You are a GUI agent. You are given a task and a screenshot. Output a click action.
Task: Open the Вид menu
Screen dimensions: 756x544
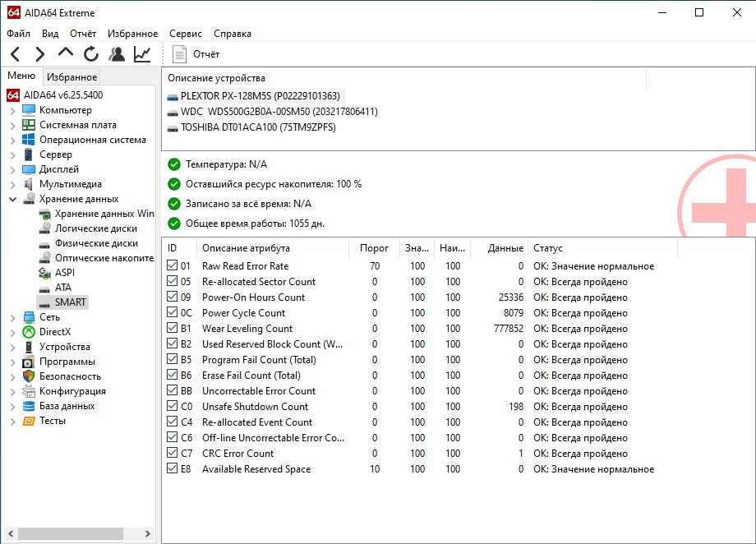click(x=50, y=33)
